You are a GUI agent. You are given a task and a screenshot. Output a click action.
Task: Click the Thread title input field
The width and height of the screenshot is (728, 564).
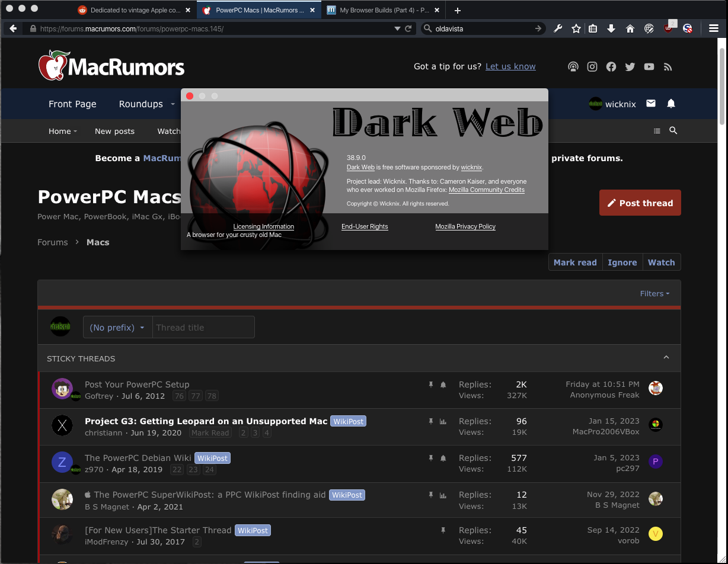(x=203, y=328)
